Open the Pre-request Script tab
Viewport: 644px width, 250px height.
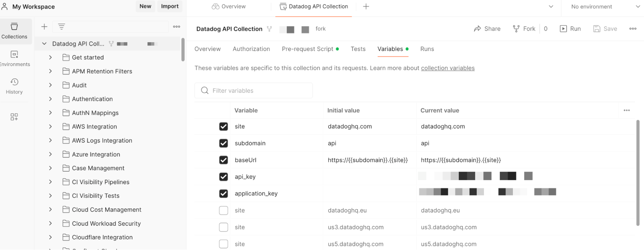[310, 49]
